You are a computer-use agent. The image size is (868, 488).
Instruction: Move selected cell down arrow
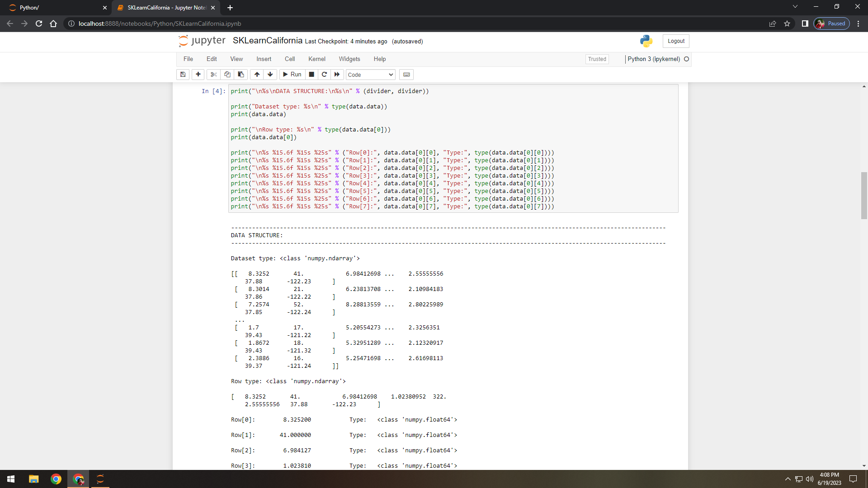coord(270,75)
